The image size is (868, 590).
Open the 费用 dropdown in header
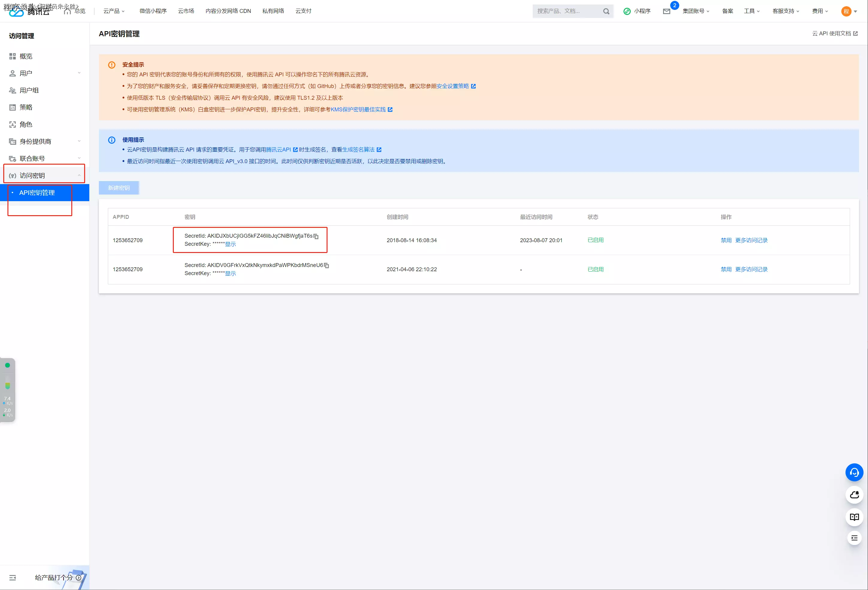point(819,11)
